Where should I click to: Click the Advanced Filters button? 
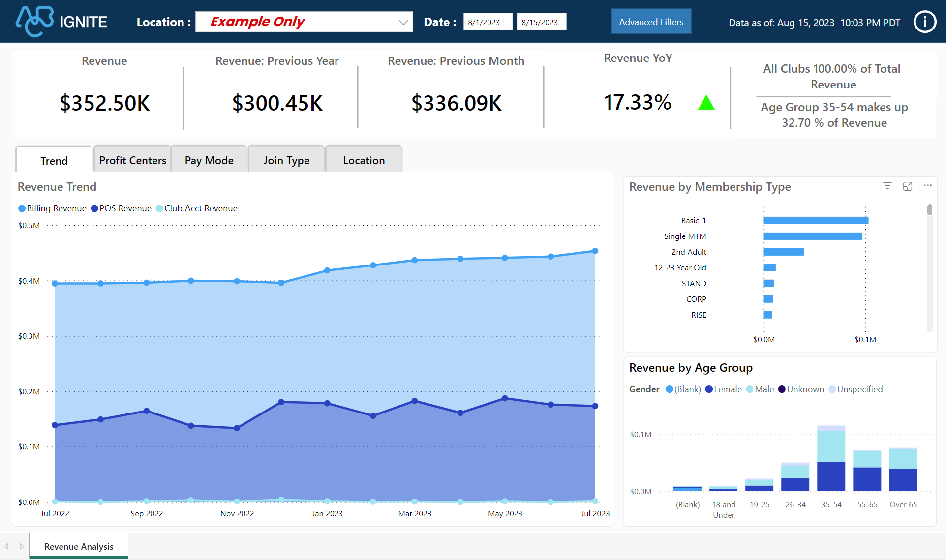tap(651, 22)
